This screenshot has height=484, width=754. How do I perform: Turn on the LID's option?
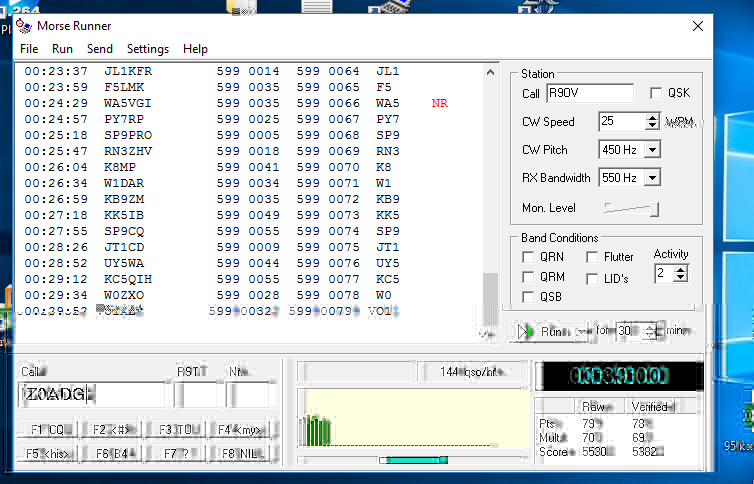[592, 278]
